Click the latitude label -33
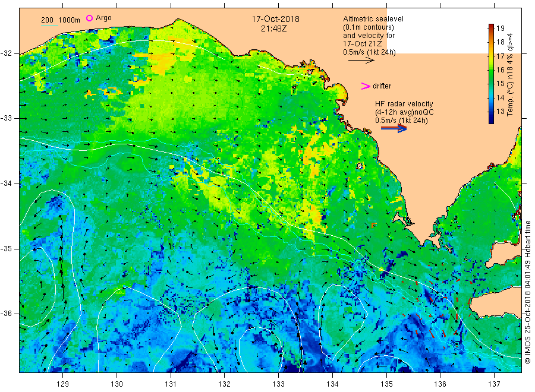The height and width of the screenshot is (392, 535). (6, 118)
